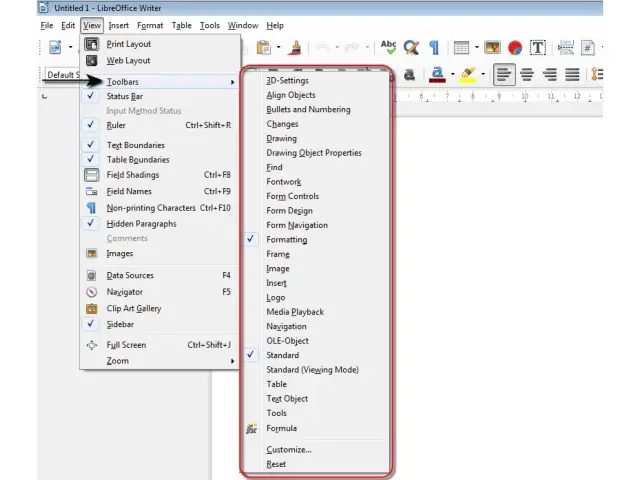Click the Web Layout menu icon
The image size is (640, 480).
point(92,60)
